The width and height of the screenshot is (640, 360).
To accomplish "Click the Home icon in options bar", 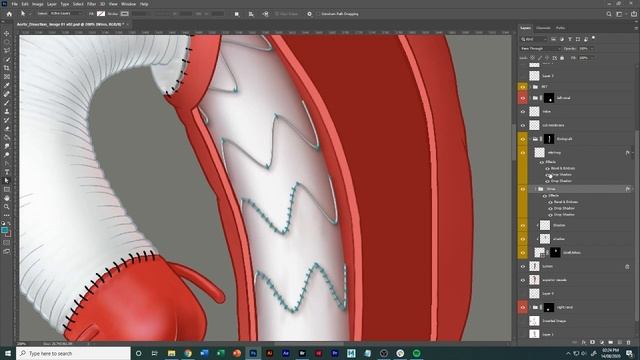I will [9, 14].
